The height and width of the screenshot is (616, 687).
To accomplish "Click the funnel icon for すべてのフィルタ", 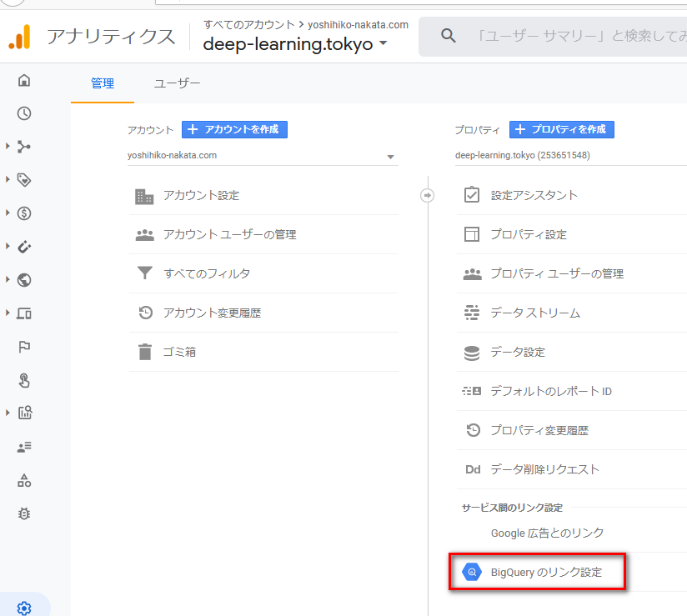I will pyautogui.click(x=144, y=273).
